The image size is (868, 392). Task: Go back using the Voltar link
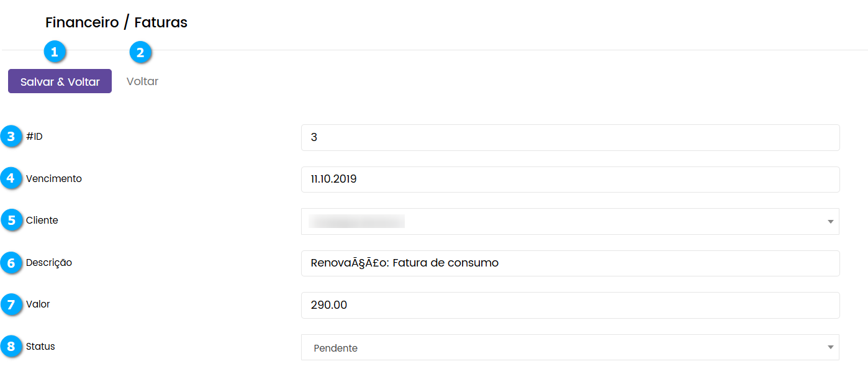click(x=142, y=81)
